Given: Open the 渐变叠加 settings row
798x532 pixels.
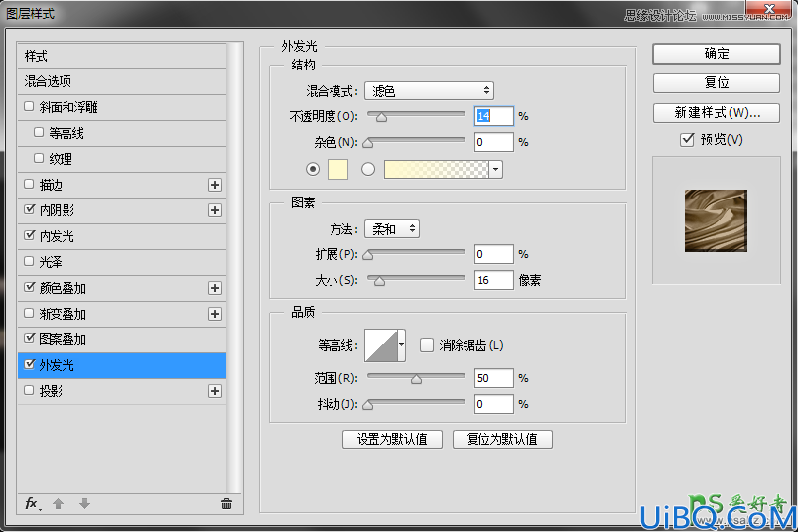Looking at the screenshot, I should click(122, 314).
